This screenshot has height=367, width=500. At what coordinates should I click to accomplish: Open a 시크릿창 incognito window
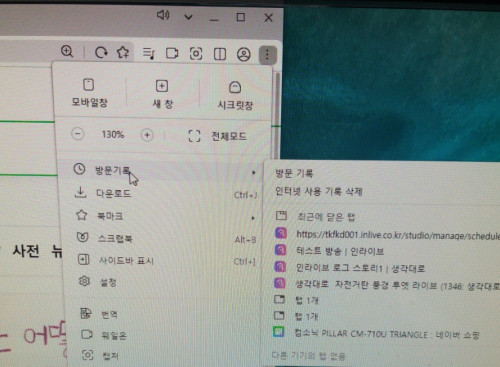(235, 95)
